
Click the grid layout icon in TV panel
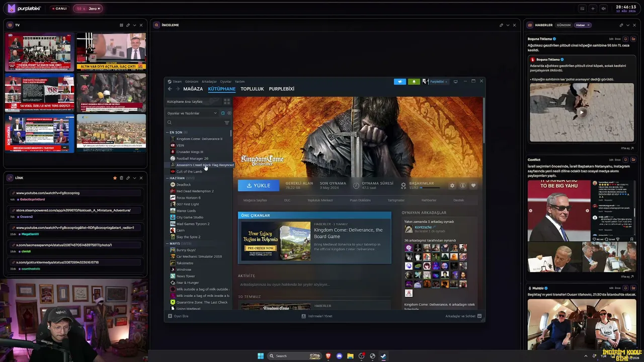point(121,25)
